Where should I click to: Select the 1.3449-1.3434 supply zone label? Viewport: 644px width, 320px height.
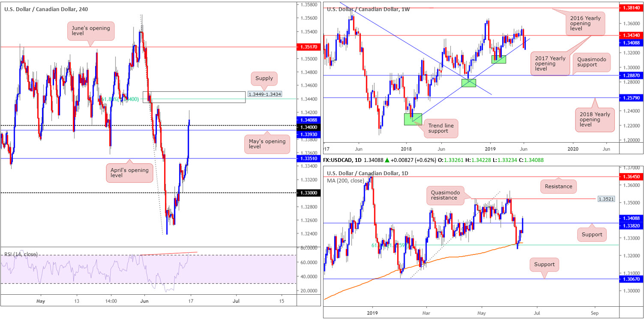coord(264,94)
